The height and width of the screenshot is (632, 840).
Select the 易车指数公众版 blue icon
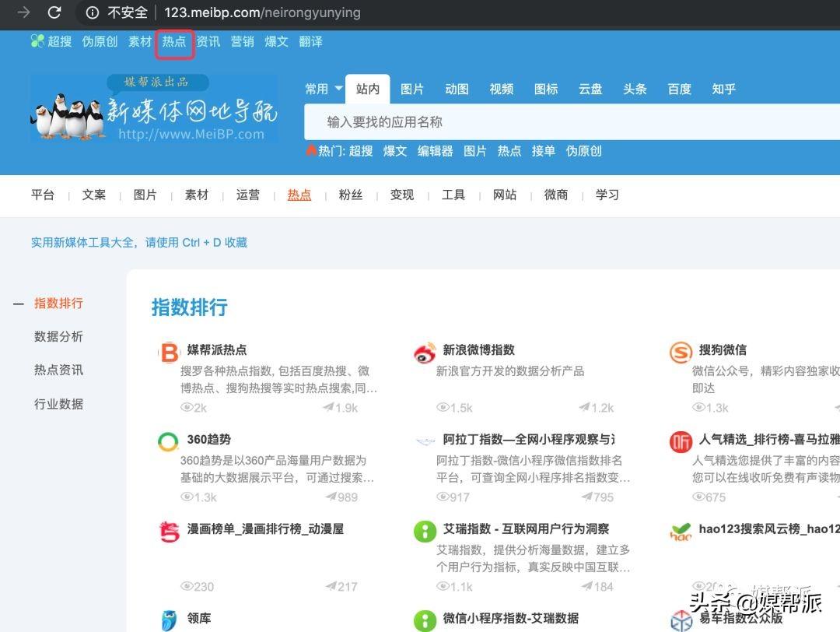tap(680, 621)
